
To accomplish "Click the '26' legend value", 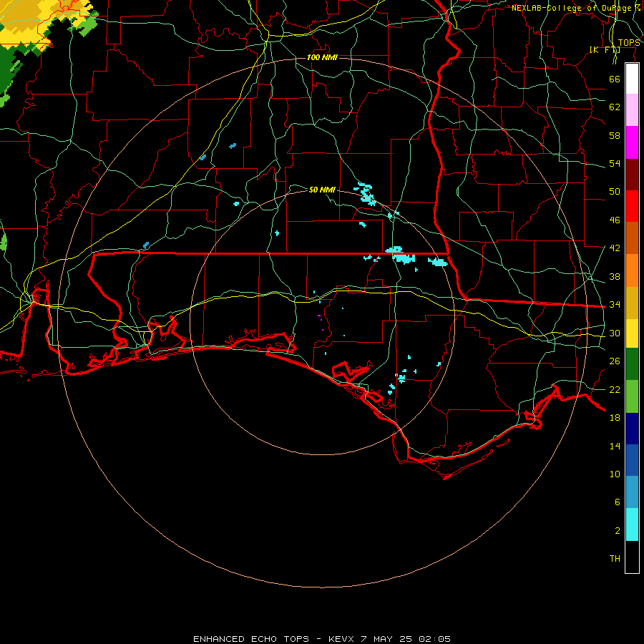I will pos(615,361).
